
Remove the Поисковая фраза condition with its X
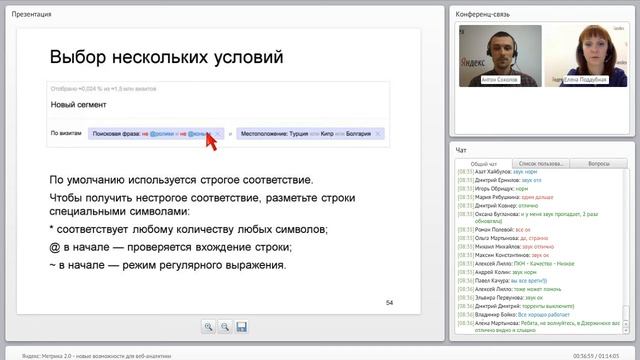218,133
